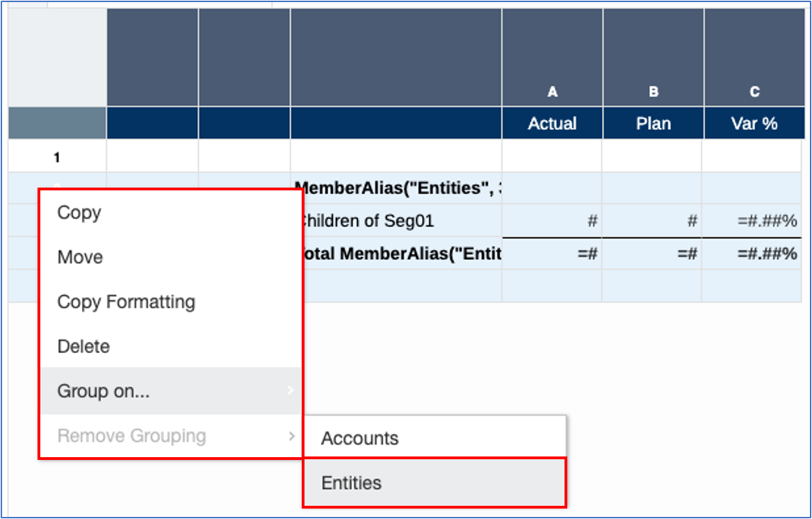Select Copy from the context menu
The width and height of the screenshot is (812, 519).
pyautogui.click(x=79, y=213)
